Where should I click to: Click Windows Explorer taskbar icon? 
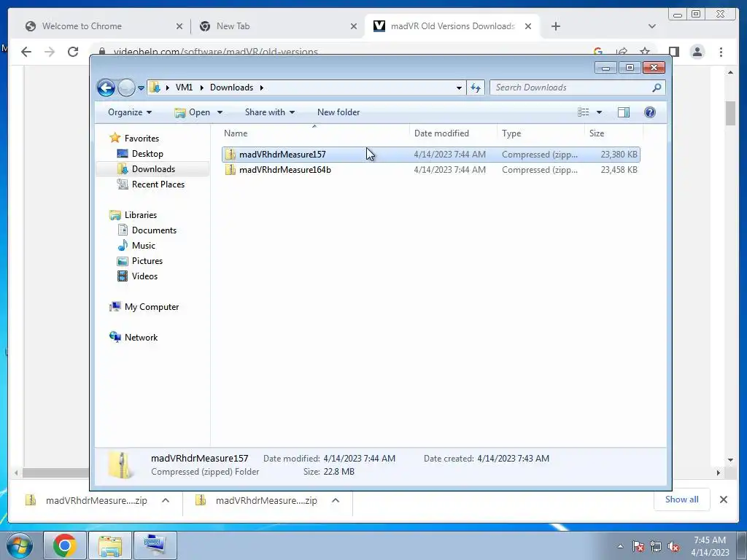pos(110,545)
